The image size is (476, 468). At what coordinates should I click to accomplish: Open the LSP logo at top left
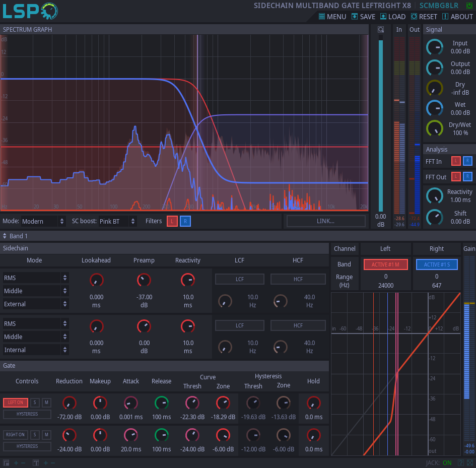(x=30, y=11)
